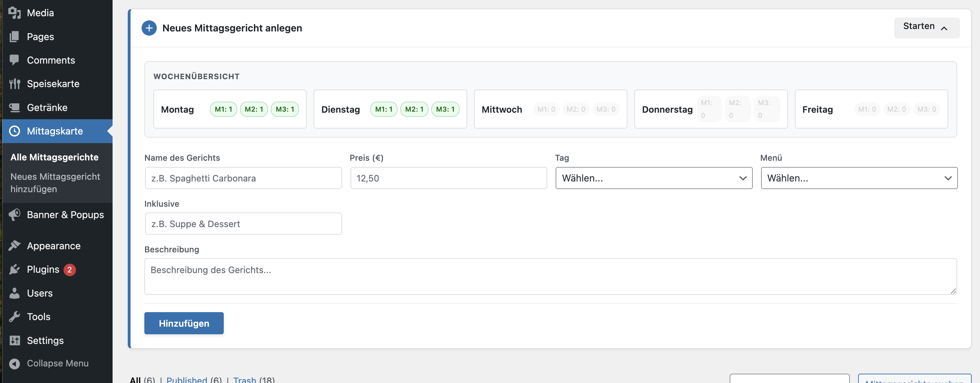Click the Mittagskarte clock icon
This screenshot has width=980, height=383.
pos(14,131)
